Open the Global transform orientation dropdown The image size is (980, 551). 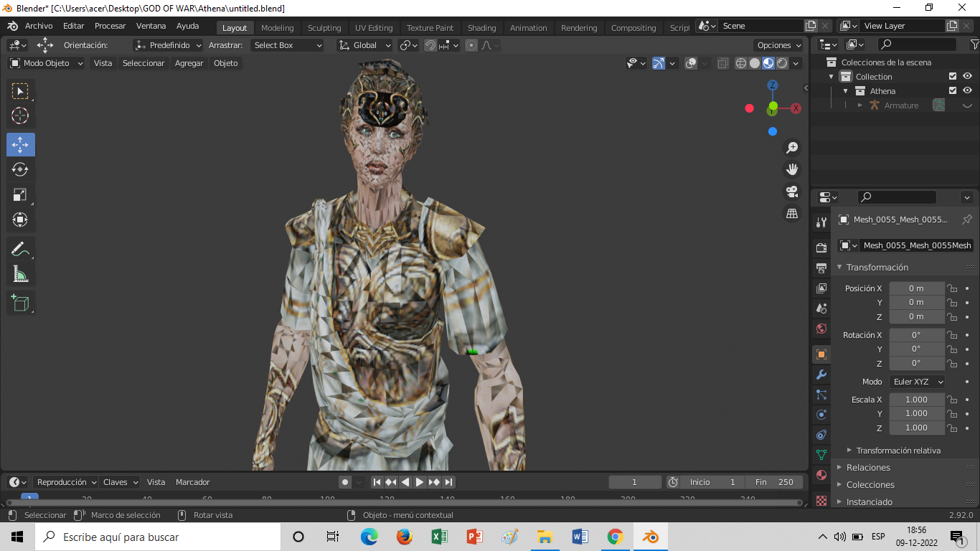tap(365, 45)
